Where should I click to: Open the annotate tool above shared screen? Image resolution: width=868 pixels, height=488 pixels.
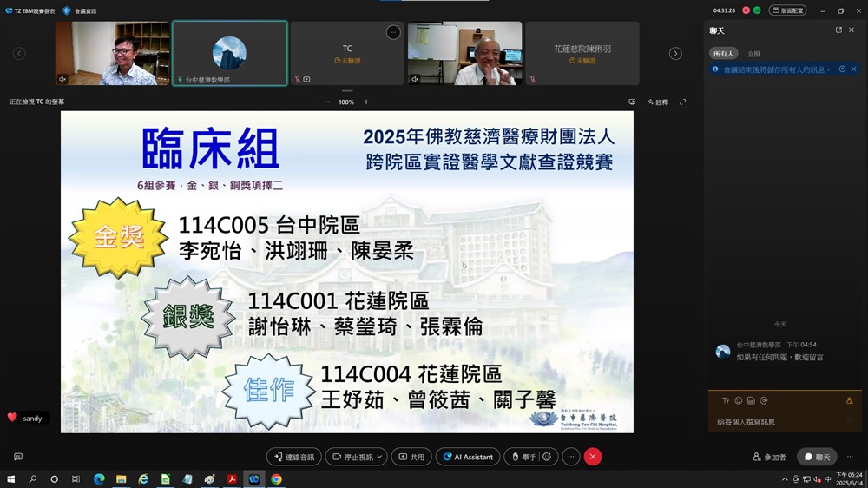coord(657,102)
